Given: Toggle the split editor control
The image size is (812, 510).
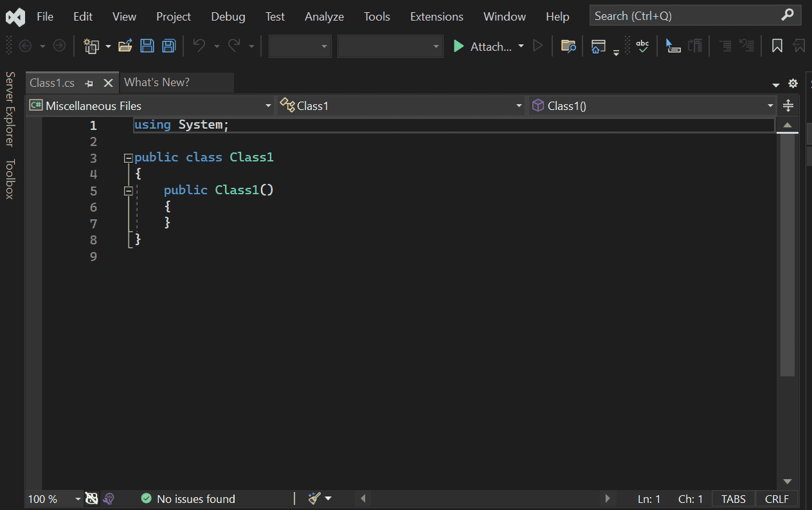Looking at the screenshot, I should [x=788, y=105].
